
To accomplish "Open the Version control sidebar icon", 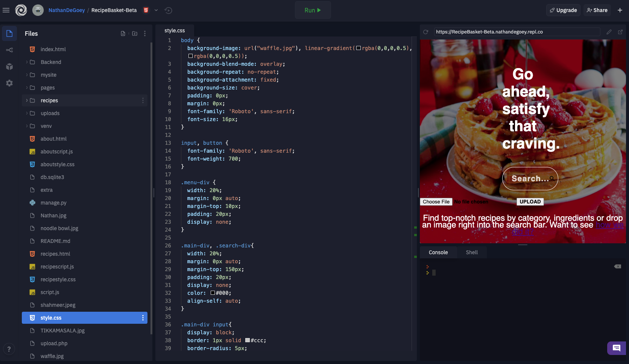I will 9,50.
